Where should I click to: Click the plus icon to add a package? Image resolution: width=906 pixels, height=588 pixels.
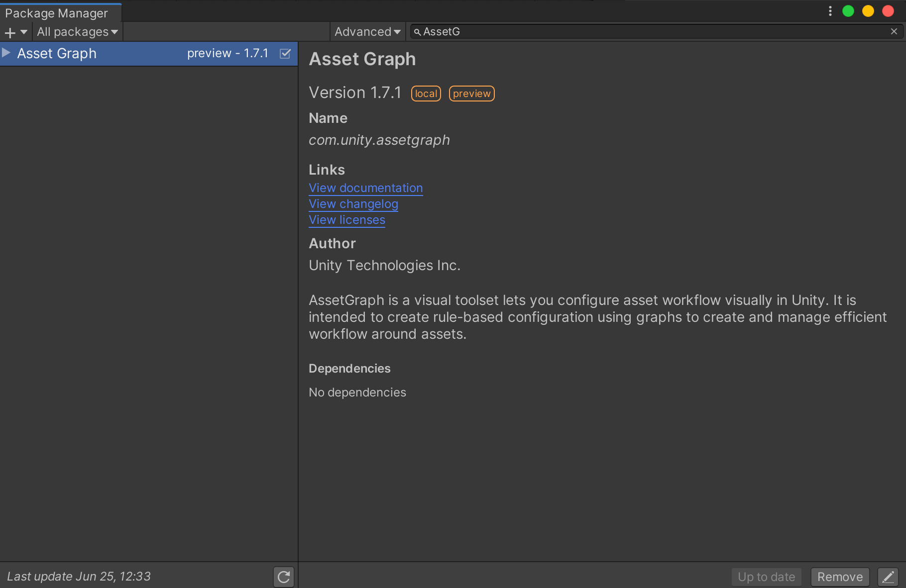click(10, 32)
